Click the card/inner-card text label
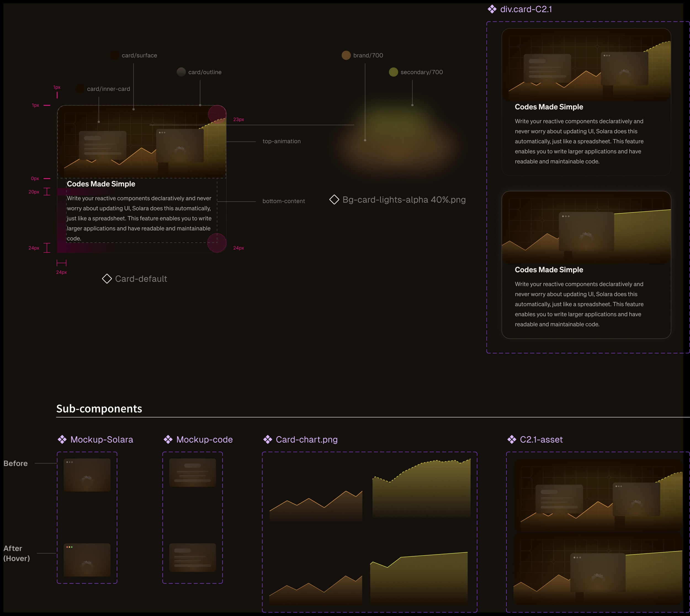Screen dimensions: 690x616 coord(108,89)
